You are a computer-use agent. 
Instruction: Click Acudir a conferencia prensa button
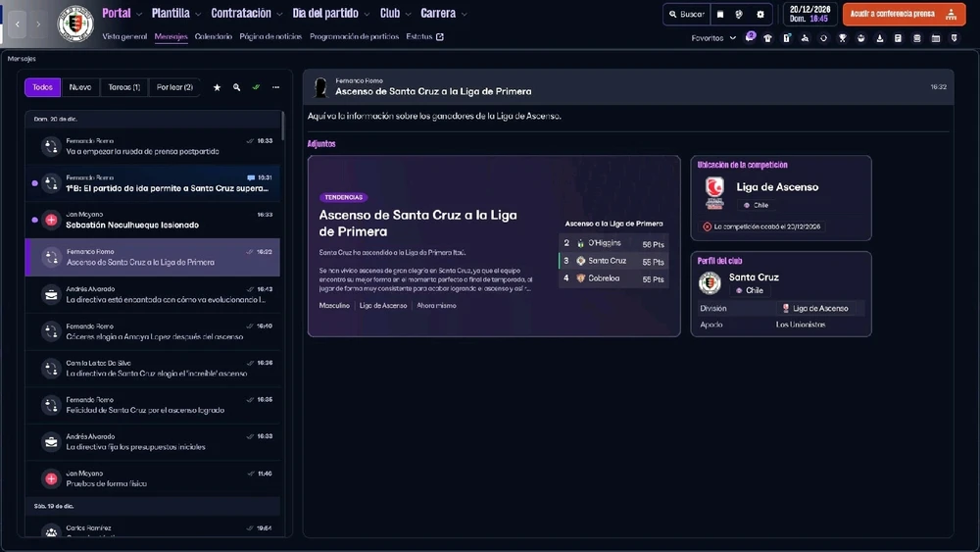[x=904, y=14]
